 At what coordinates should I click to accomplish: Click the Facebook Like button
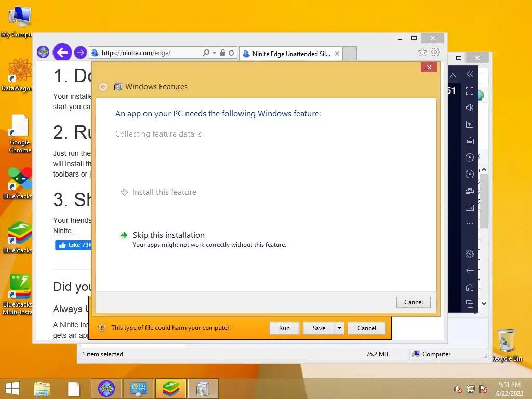coord(74,245)
